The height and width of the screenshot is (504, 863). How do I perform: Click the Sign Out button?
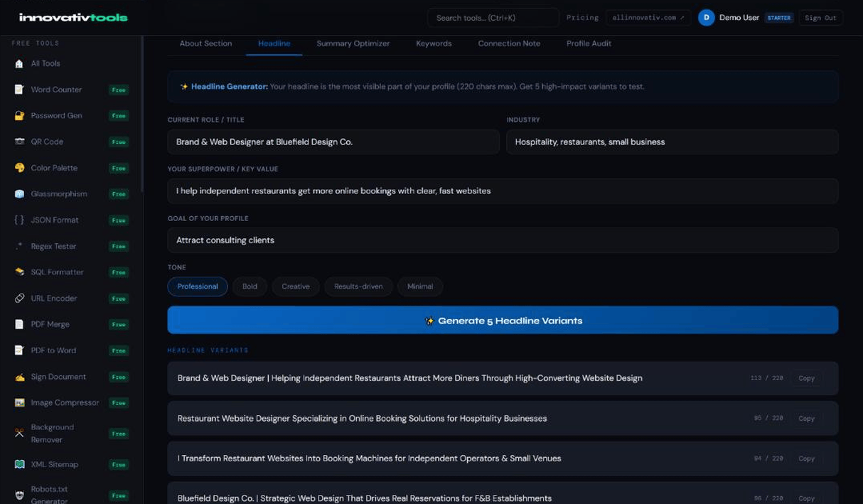[x=820, y=18]
